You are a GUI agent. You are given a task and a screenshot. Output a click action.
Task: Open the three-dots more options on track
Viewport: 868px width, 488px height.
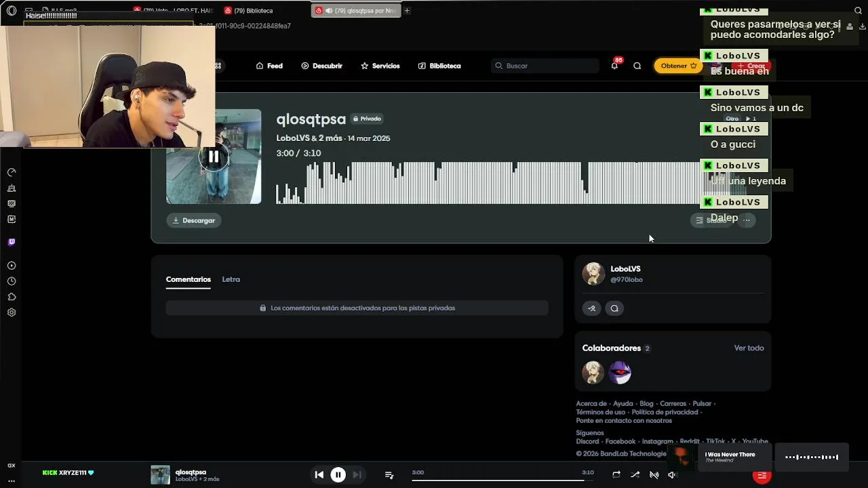click(x=747, y=220)
